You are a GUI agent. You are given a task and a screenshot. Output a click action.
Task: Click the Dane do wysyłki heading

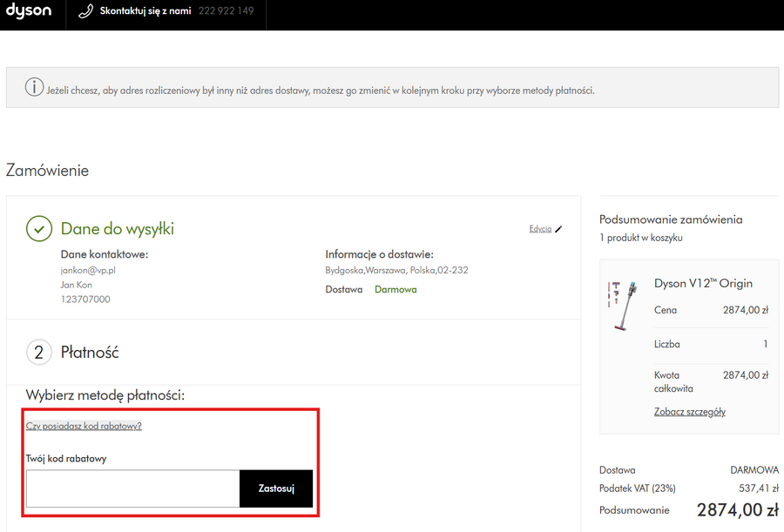(x=117, y=229)
